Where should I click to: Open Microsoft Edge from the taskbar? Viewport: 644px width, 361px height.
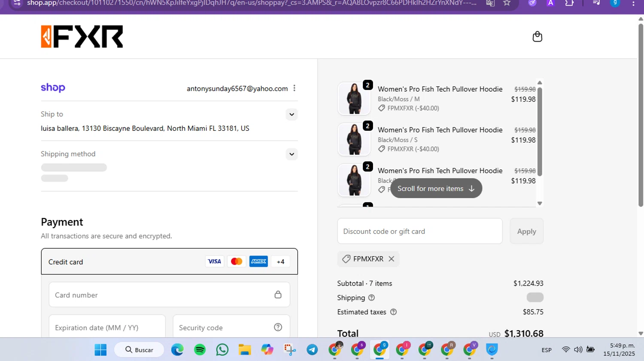pyautogui.click(x=177, y=350)
